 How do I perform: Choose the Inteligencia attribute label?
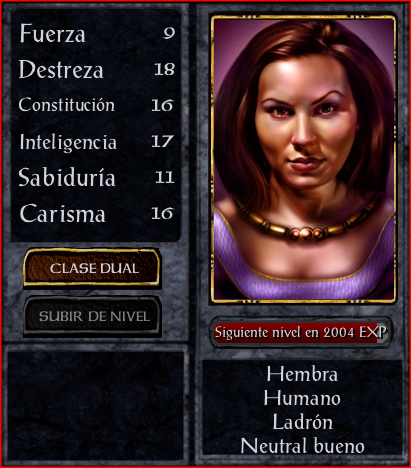(x=68, y=142)
